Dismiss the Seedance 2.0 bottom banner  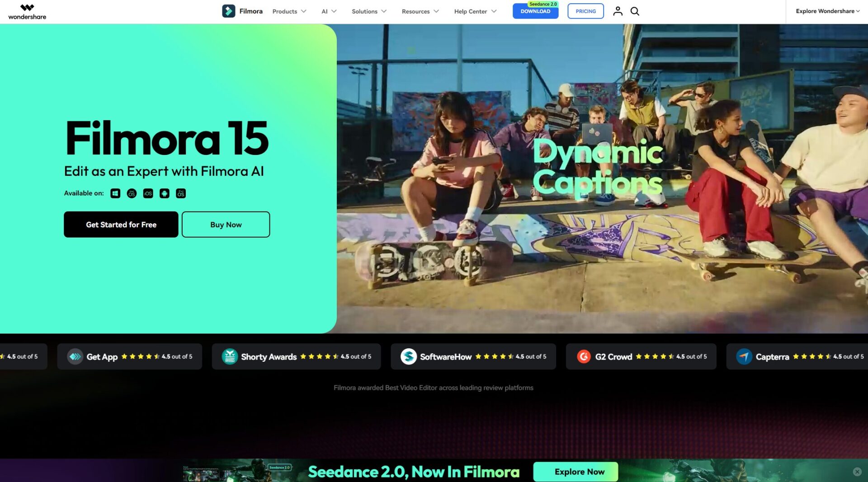857,472
